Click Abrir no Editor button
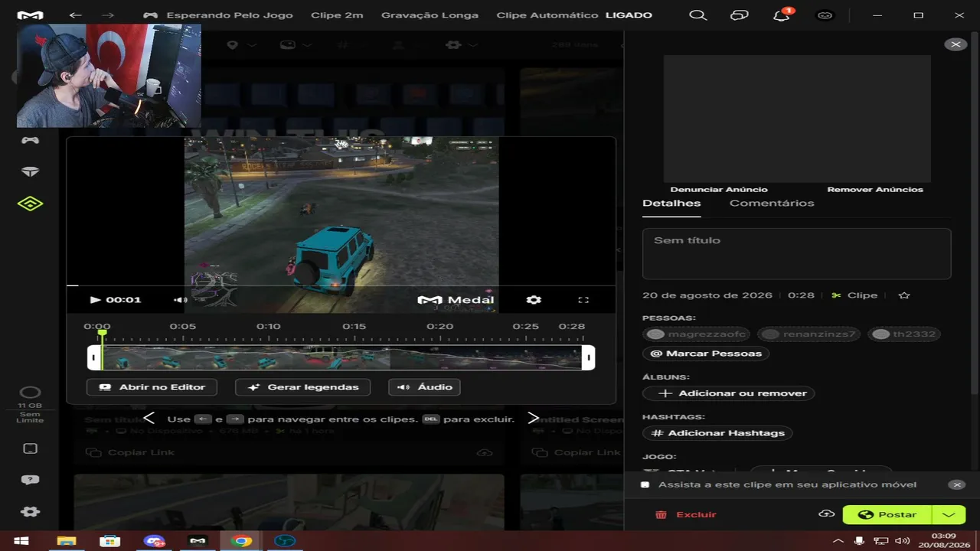This screenshot has height=551, width=980. [x=152, y=387]
